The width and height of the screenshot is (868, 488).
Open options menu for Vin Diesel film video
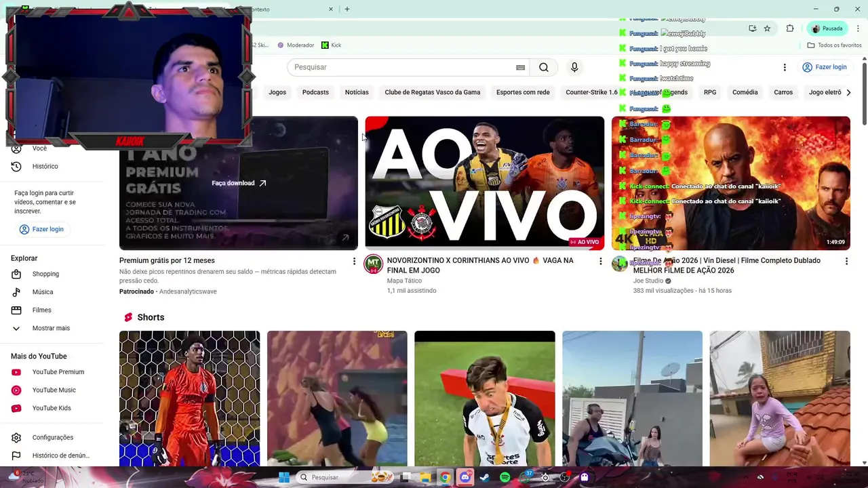tap(846, 261)
